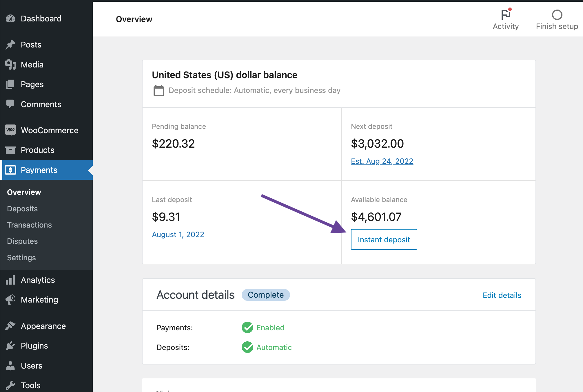The image size is (583, 392).
Task: Click the Posts pushpin icon
Action: 10,45
